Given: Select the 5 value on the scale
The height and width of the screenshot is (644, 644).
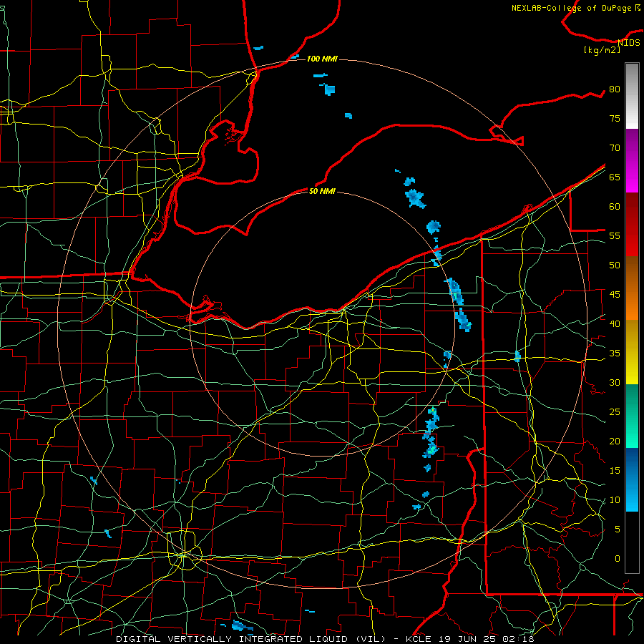Looking at the screenshot, I should click(x=618, y=529).
